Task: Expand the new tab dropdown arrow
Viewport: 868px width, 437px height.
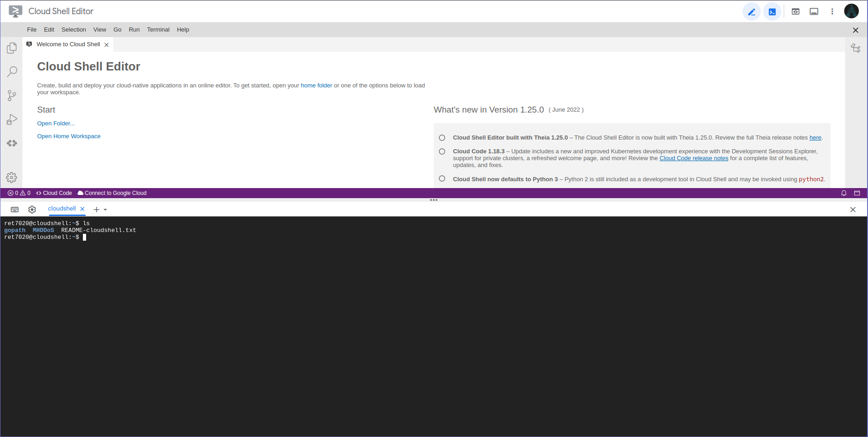Action: pos(105,210)
